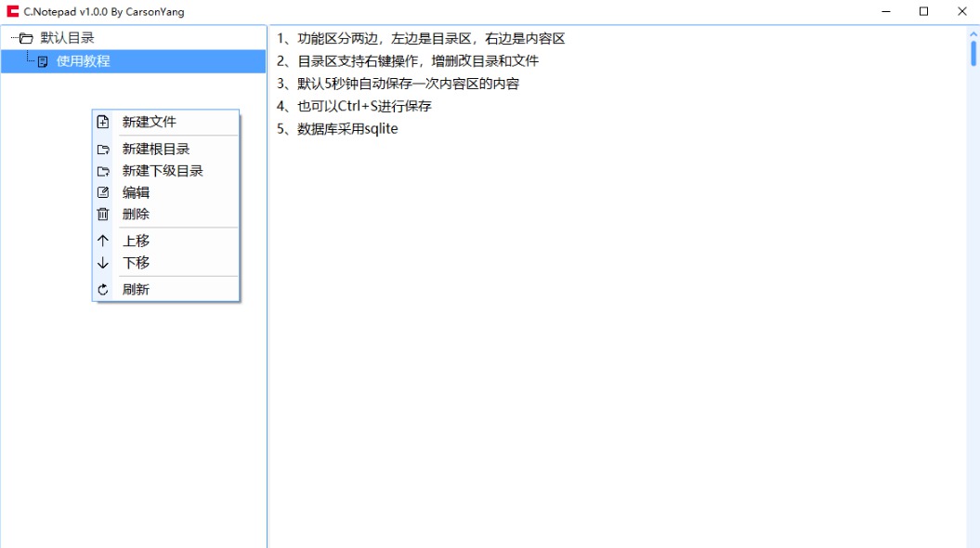
Task: Click the new file icon in context menu
Action: (103, 122)
